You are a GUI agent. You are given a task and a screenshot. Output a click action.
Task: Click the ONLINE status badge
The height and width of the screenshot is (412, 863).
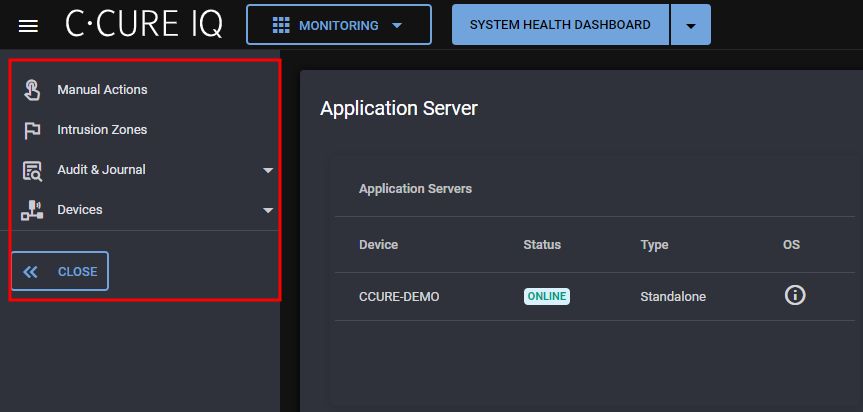[x=547, y=296]
